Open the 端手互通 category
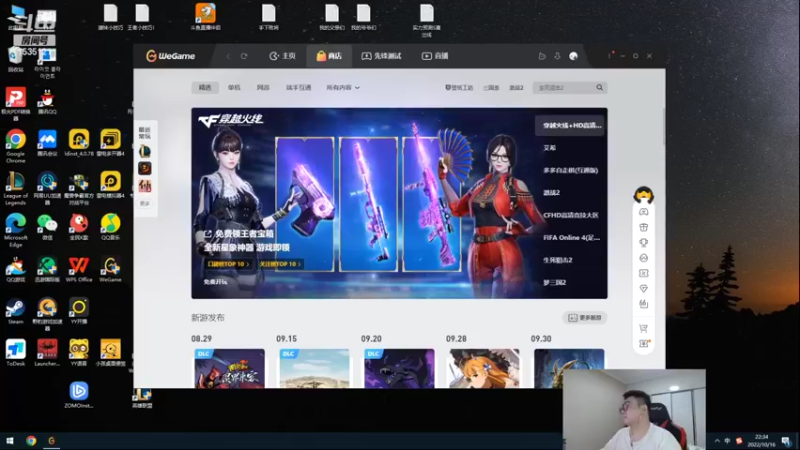800x450 pixels. 298,88
